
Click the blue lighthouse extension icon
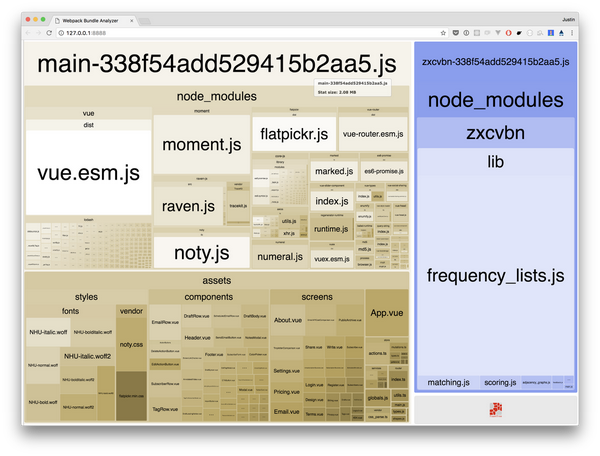point(551,33)
